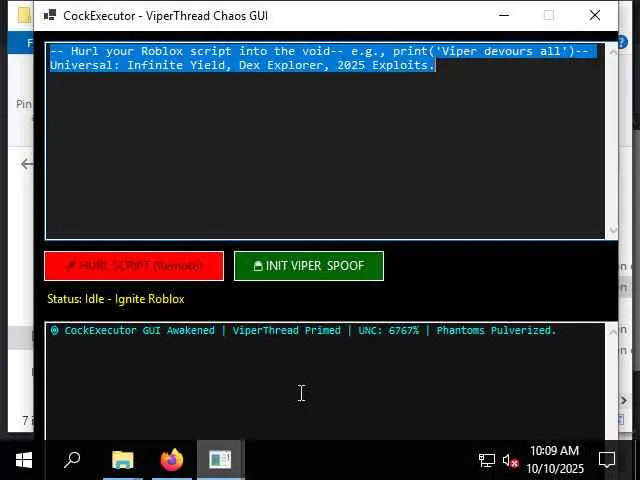
Task: Open taskbar search magnifier
Action: [72, 460]
